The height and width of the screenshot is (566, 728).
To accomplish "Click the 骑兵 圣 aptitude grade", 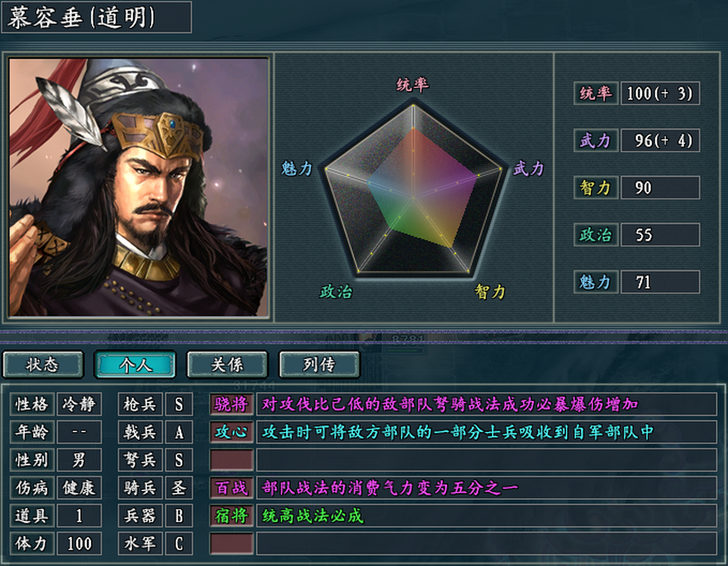I will [179, 488].
